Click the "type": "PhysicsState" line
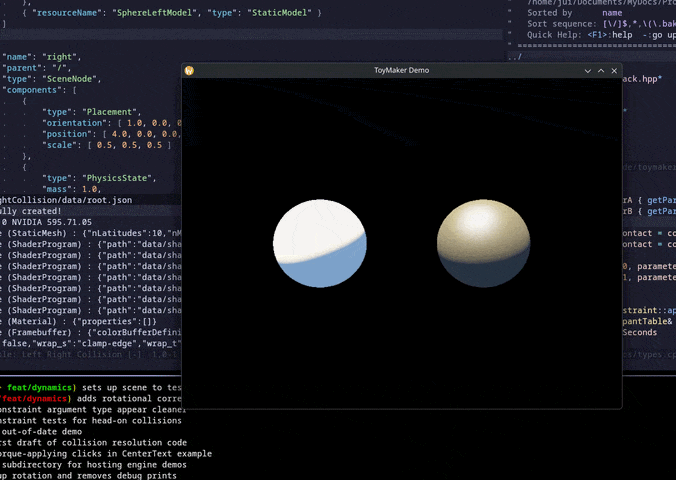 (99, 178)
